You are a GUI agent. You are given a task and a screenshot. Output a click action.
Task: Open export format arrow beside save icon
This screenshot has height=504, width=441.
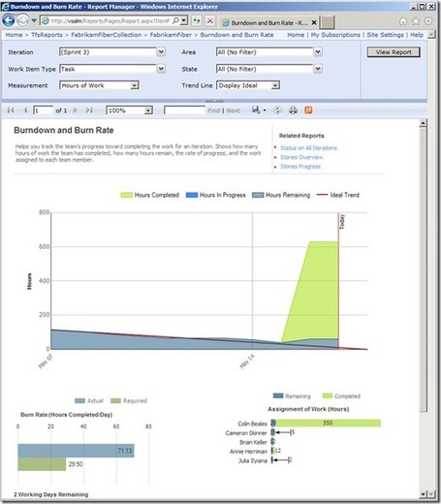[265, 110]
